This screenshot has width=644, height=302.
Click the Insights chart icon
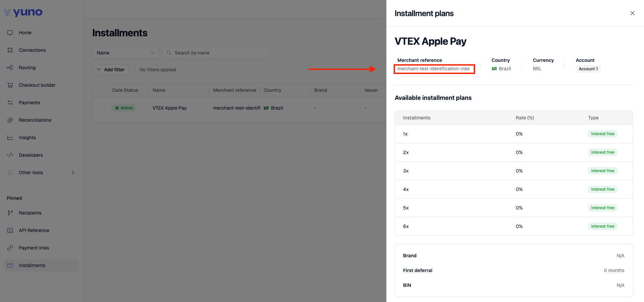[10, 138]
